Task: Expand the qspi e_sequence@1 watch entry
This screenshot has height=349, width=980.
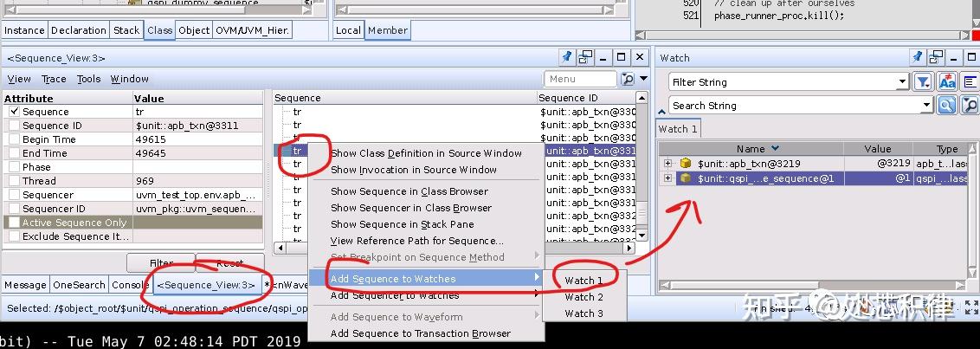Action: (668, 178)
